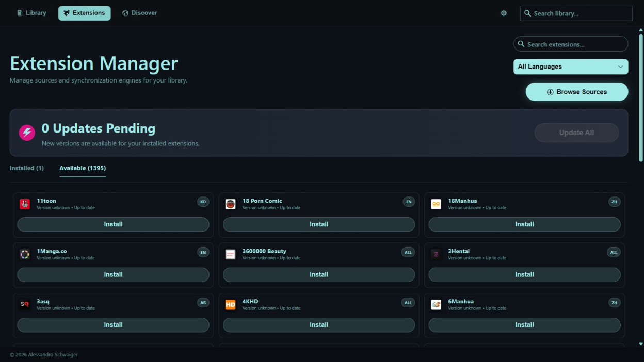
Task: Click the copyright Alessandro Schwaiger text
Action: click(x=44, y=354)
